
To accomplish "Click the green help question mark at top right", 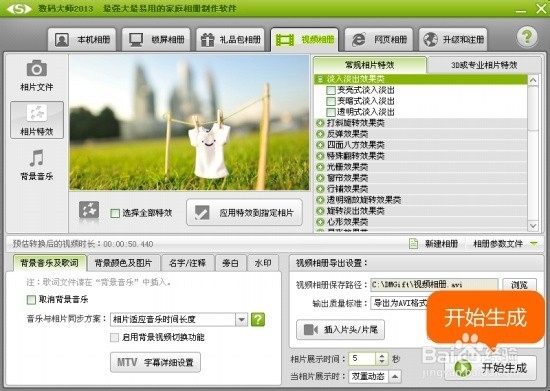I will 527,37.
